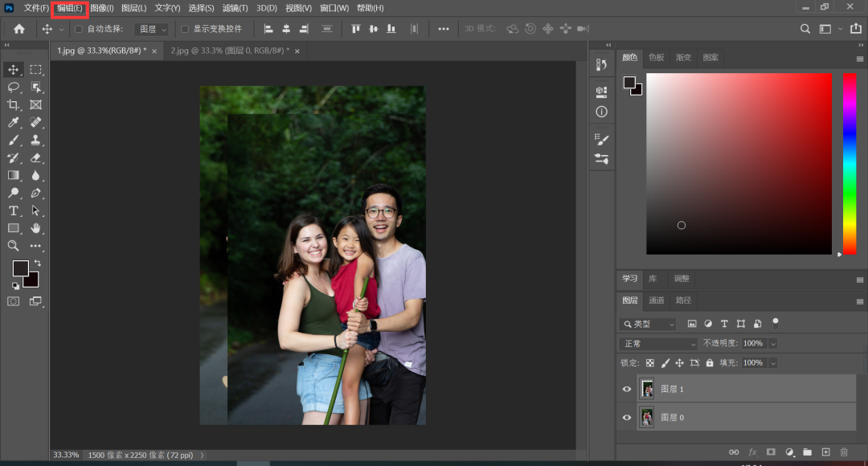Select the Zoom tool in toolbox

(14, 246)
